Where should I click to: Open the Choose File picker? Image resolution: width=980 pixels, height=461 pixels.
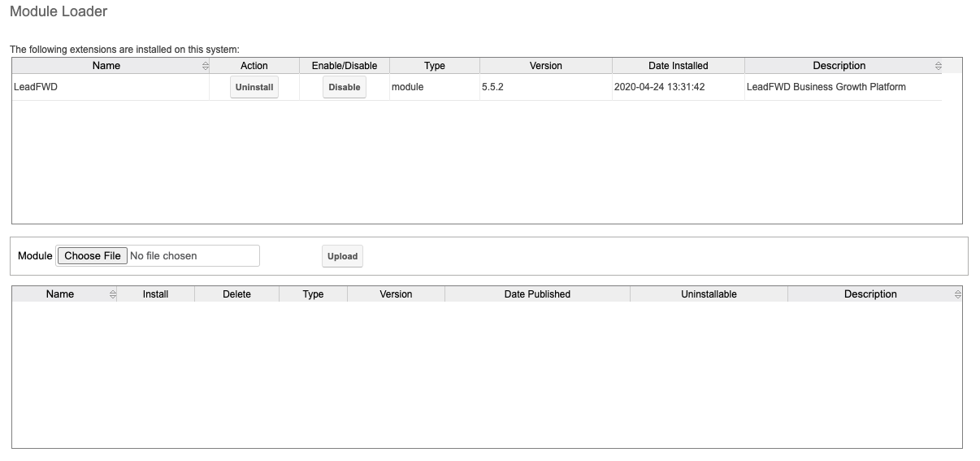click(x=92, y=256)
